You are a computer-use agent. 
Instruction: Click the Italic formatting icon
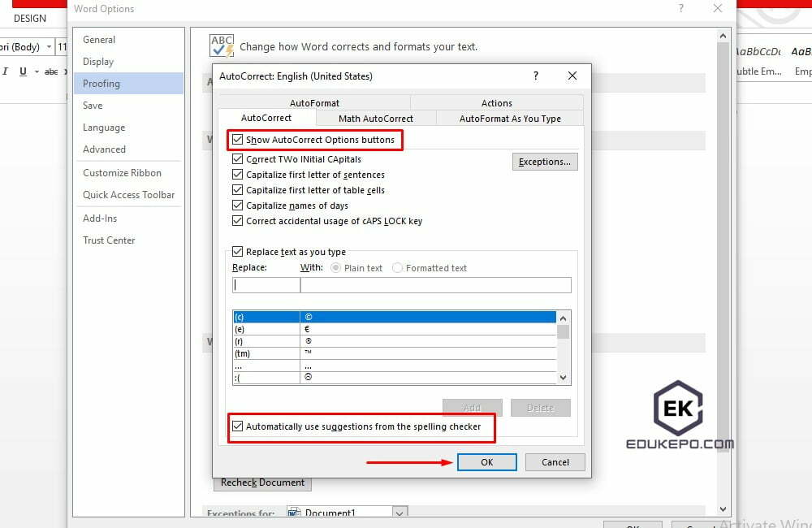click(x=6, y=71)
